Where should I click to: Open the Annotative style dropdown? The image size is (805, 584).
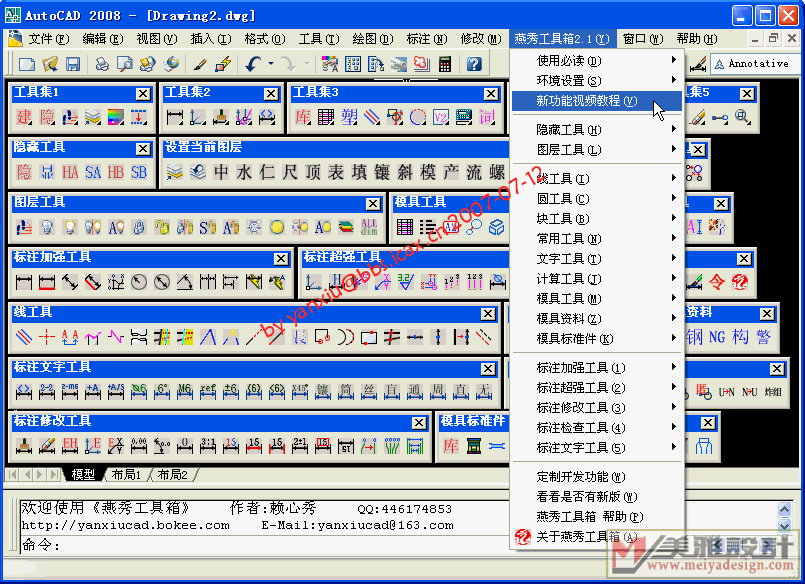(757, 64)
